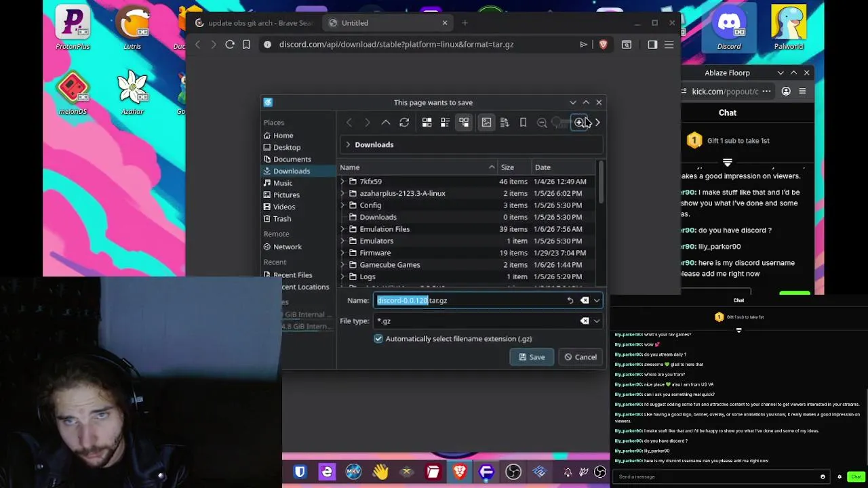
Task: Reload the folder listing in save dialog
Action: [x=404, y=123]
